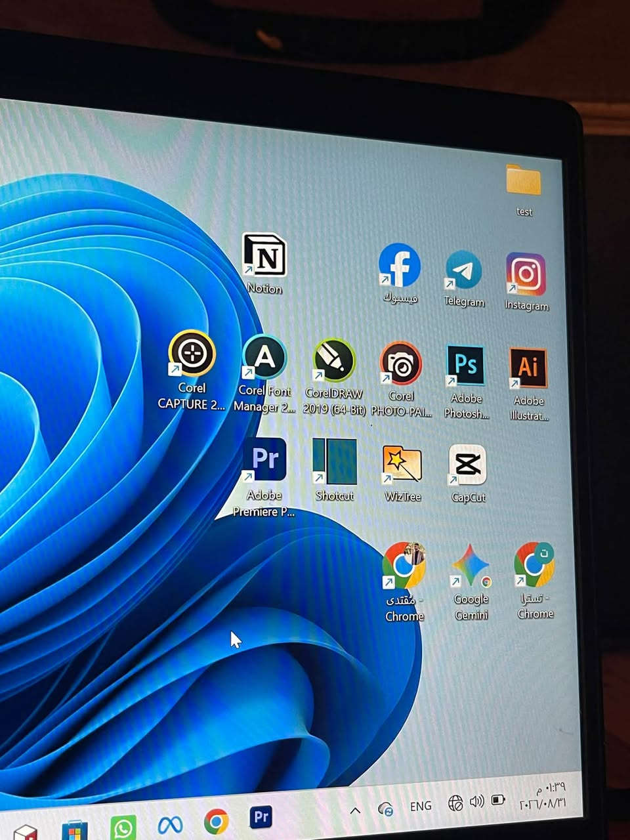Expand the hidden system tray icons chevron
This screenshot has height=840, width=630.
tap(355, 810)
